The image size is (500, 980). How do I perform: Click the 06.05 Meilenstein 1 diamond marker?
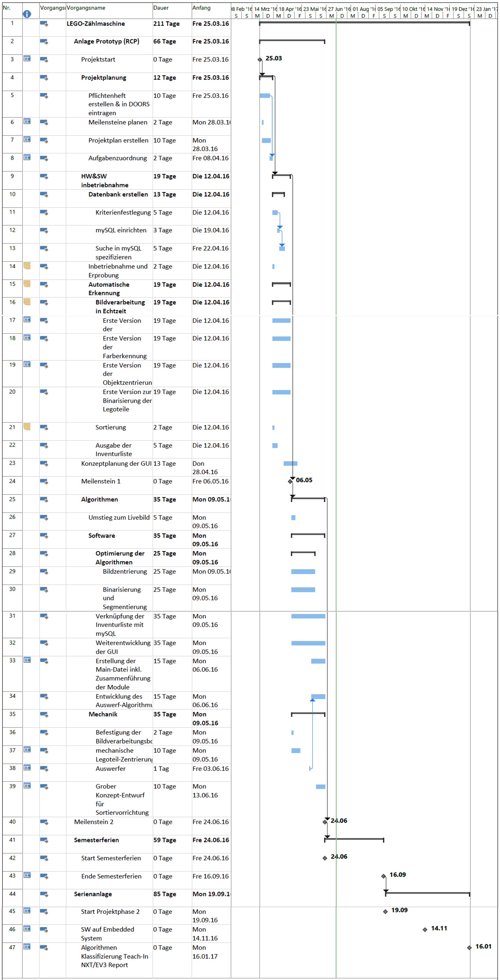pyautogui.click(x=290, y=482)
